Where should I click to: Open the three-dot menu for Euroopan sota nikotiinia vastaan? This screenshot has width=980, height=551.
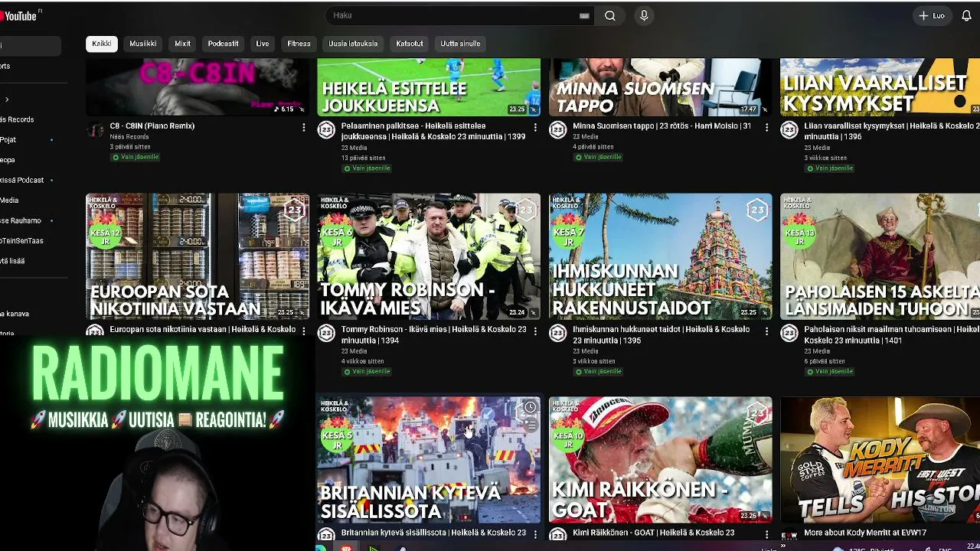point(303,331)
